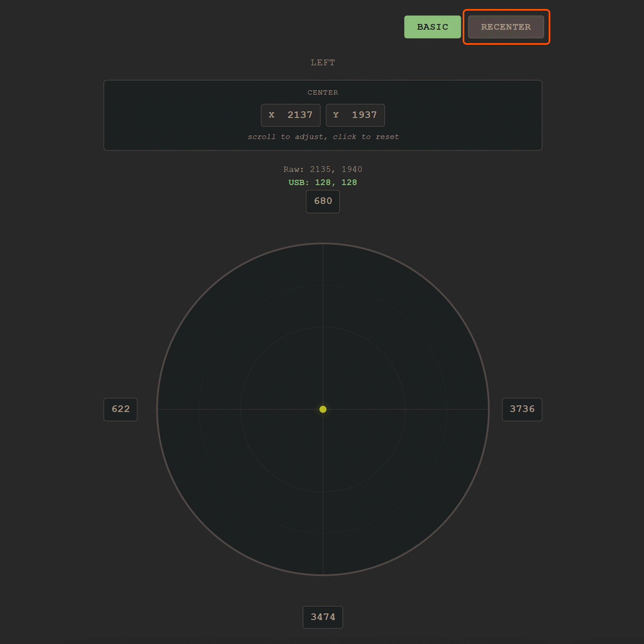The image size is (644, 644).
Task: Click the second USB 128 value
Action: pos(349,183)
